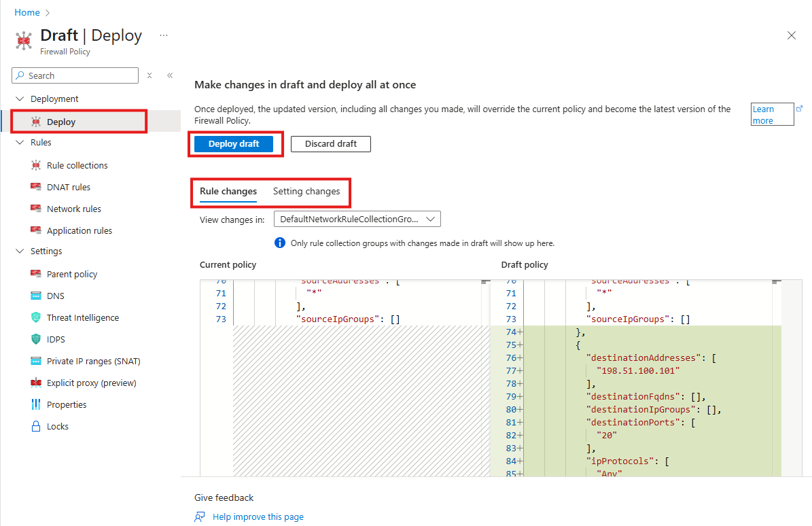The height and width of the screenshot is (526, 812).
Task: Switch to the Rule changes tab
Action: 228,191
